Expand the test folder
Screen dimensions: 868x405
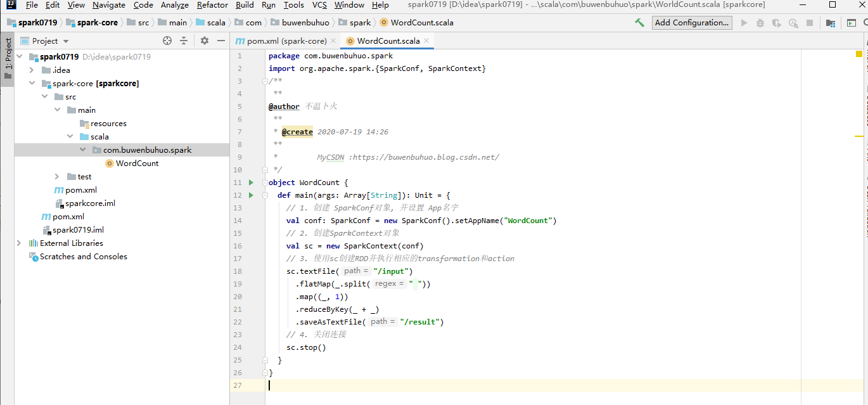[57, 177]
